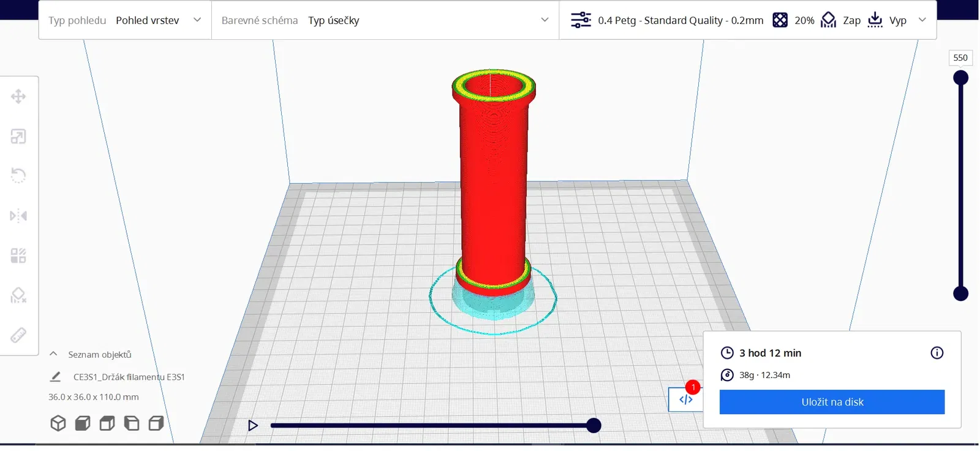Viewport: 980px width, 451px height.
Task: Switch to the 3D perspective cube view
Action: [x=58, y=423]
